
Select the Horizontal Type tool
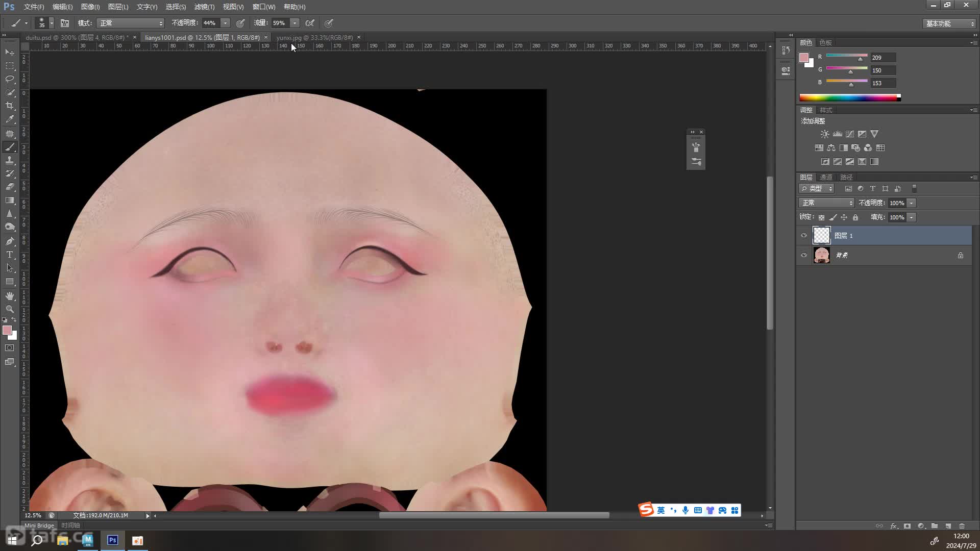tap(10, 255)
